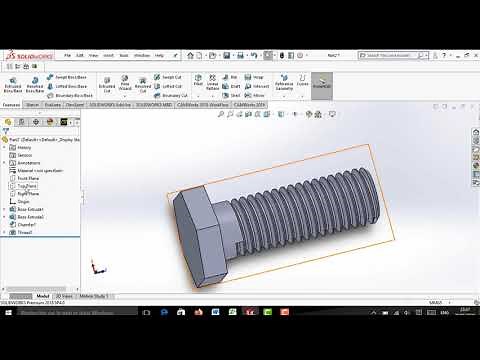
Task: Expand the Boss-Extrude2 feature
Action: click(x=4, y=217)
